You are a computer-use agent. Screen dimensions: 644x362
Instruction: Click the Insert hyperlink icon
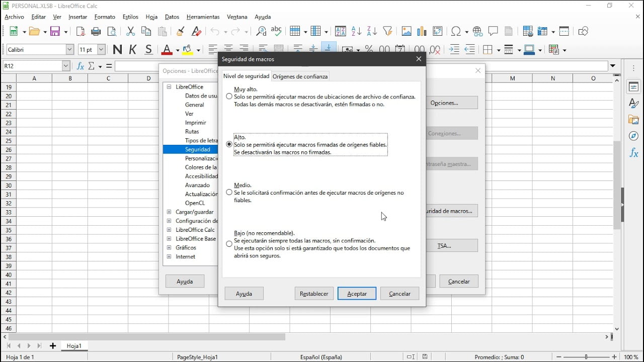[x=477, y=31]
